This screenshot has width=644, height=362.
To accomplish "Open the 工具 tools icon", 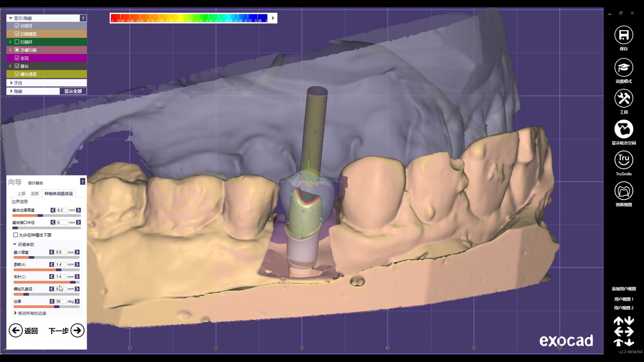I will [624, 98].
